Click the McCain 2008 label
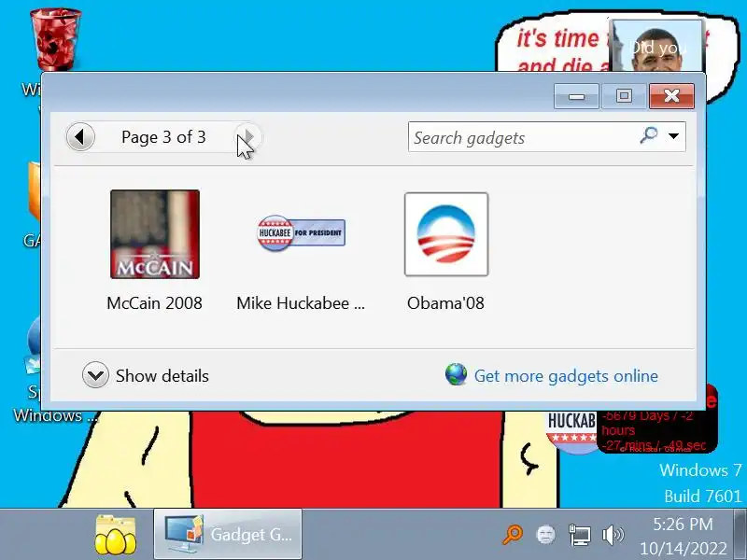The image size is (747, 560). [154, 303]
